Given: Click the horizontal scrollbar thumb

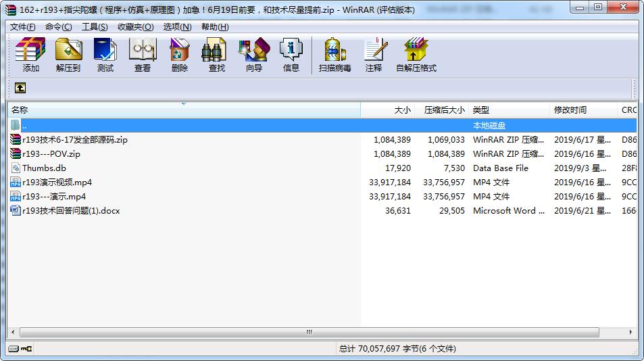Looking at the screenshot, I should [x=309, y=332].
